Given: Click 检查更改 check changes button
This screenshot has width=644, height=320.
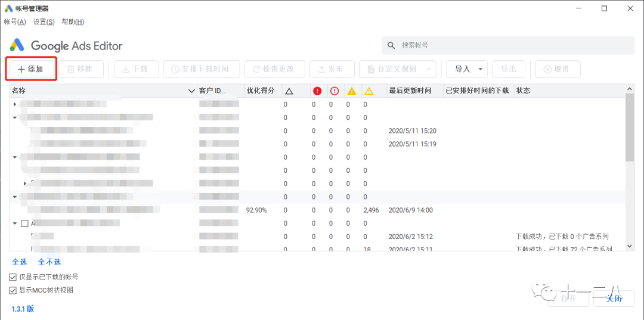Looking at the screenshot, I should (275, 69).
